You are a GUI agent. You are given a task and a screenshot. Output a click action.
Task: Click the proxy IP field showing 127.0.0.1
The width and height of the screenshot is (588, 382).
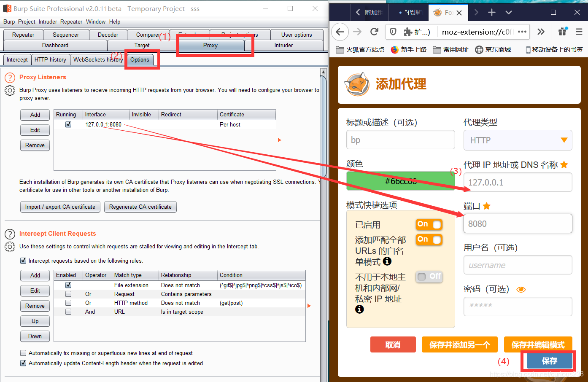click(x=518, y=182)
